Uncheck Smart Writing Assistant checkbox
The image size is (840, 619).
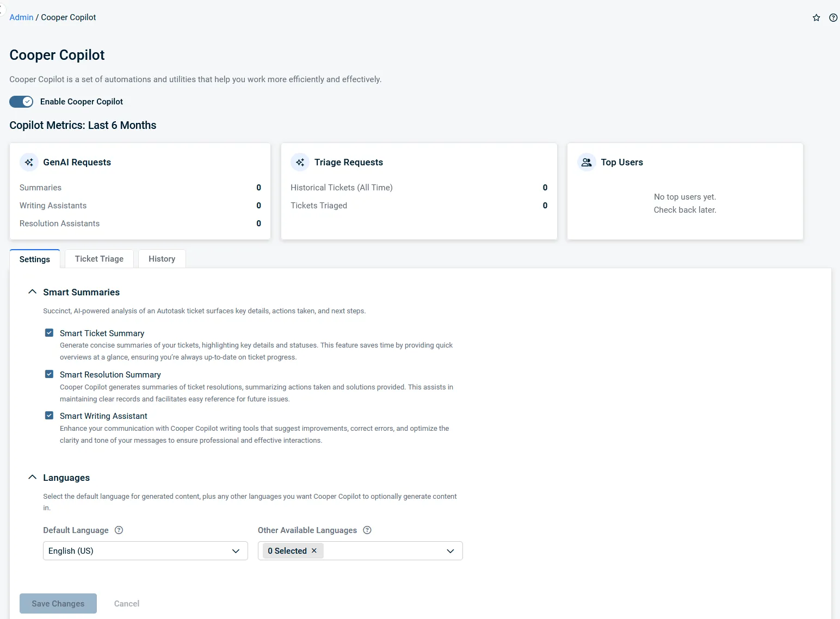coord(49,416)
